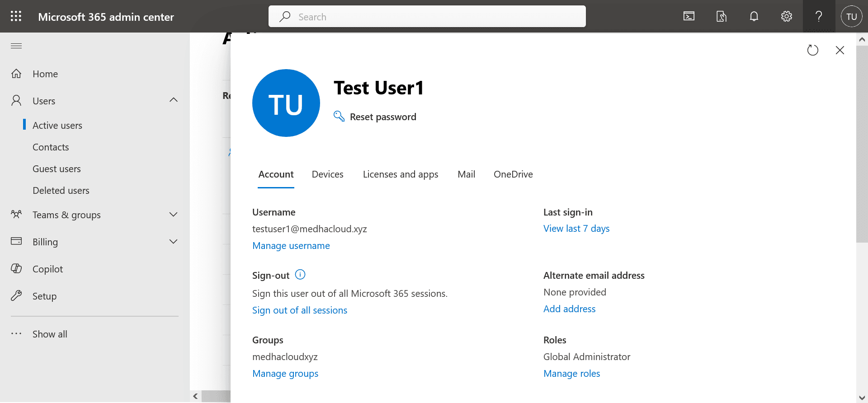This screenshot has height=403, width=868.
Task: Click the Copilot icon in sidebar
Action: coord(16,268)
